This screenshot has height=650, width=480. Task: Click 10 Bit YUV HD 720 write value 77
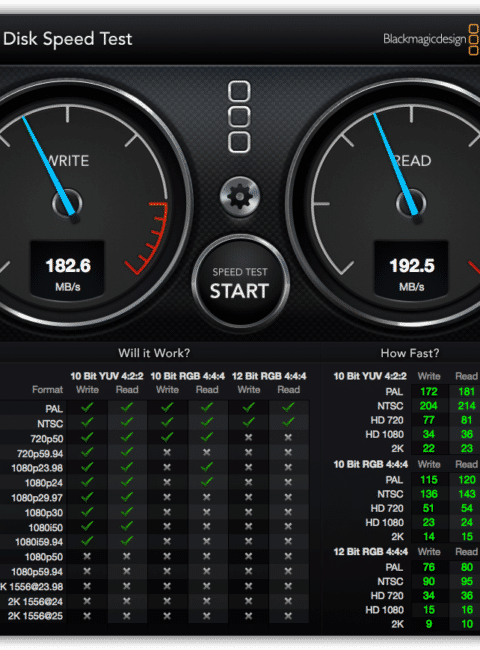pos(429,420)
